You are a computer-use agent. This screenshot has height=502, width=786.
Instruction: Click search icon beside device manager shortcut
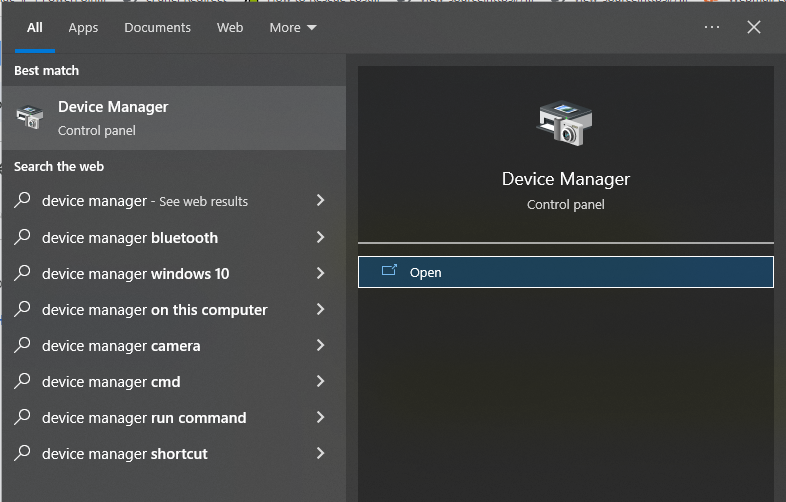point(22,453)
